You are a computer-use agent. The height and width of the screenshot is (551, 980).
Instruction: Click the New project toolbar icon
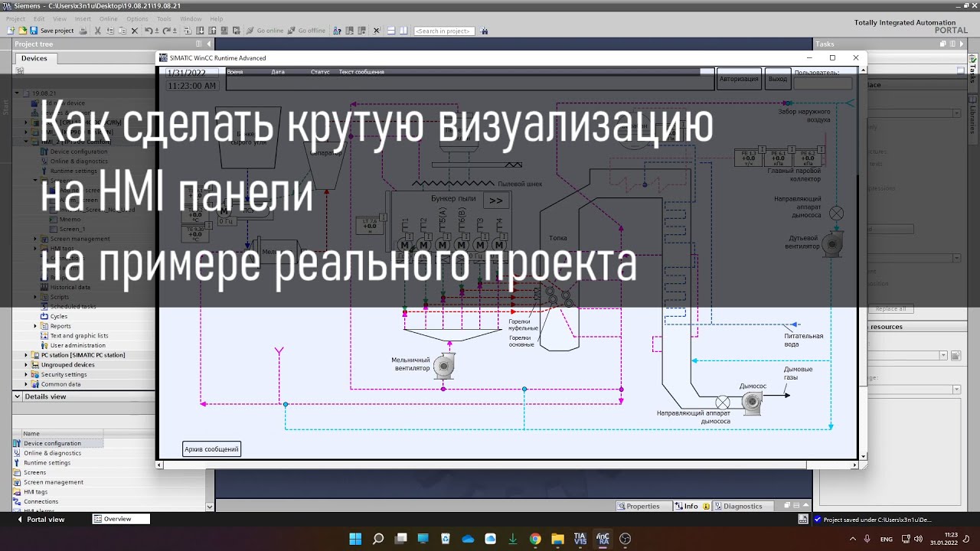point(11,31)
